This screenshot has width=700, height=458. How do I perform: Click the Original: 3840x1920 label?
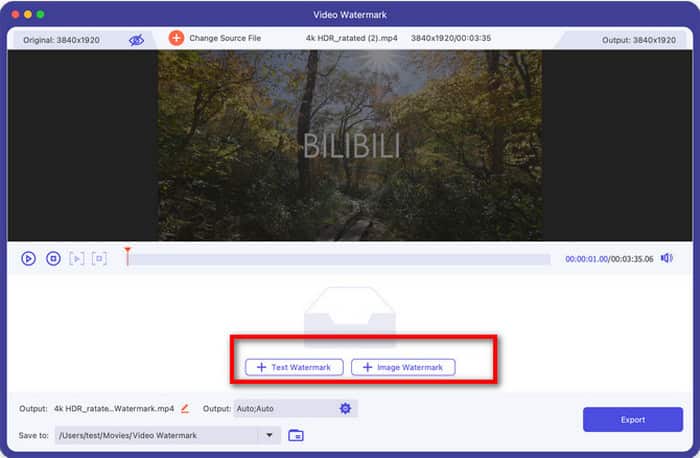[61, 40]
